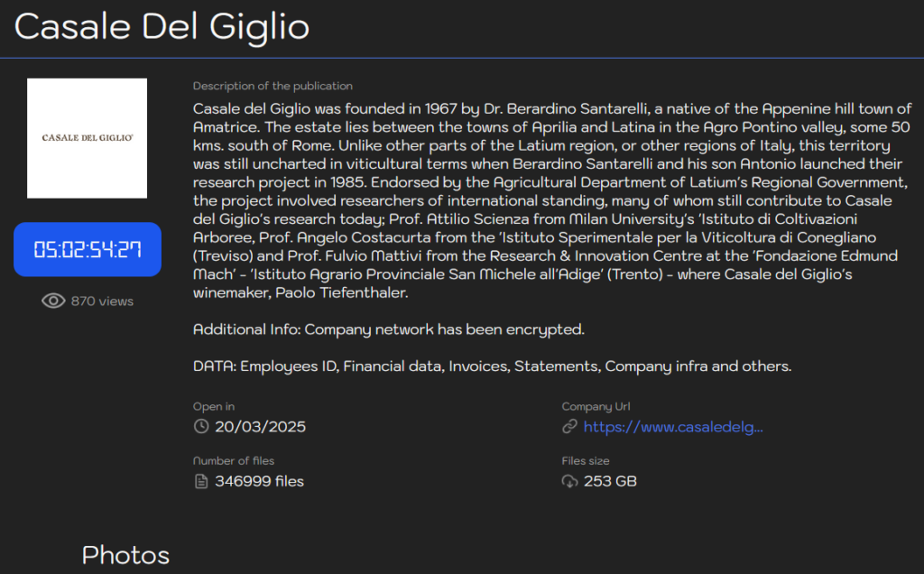
Task: Open the casaledelg... company website link
Action: click(x=673, y=427)
